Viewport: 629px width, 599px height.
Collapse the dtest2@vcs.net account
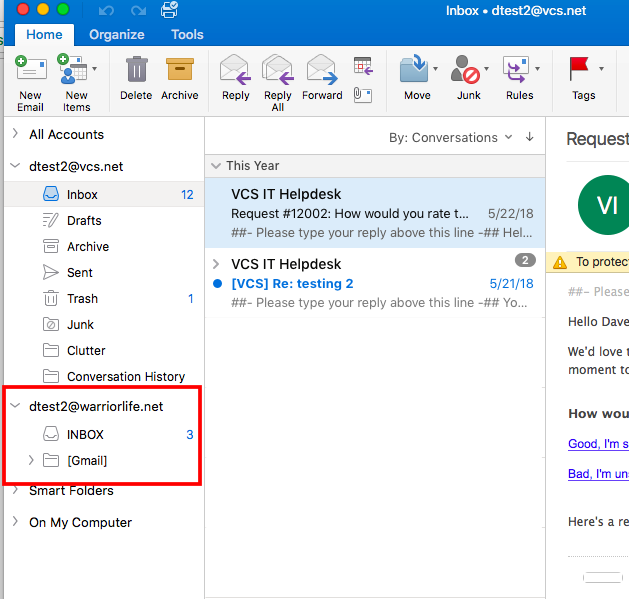coord(15,165)
